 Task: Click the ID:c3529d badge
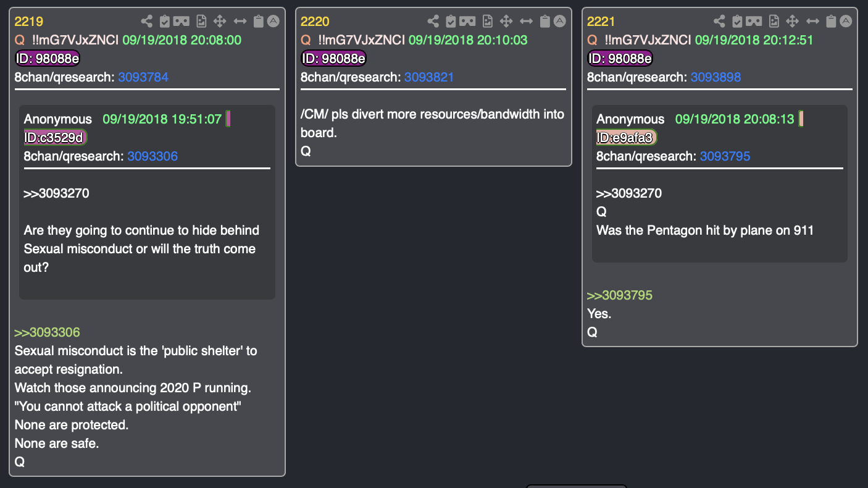(56, 138)
